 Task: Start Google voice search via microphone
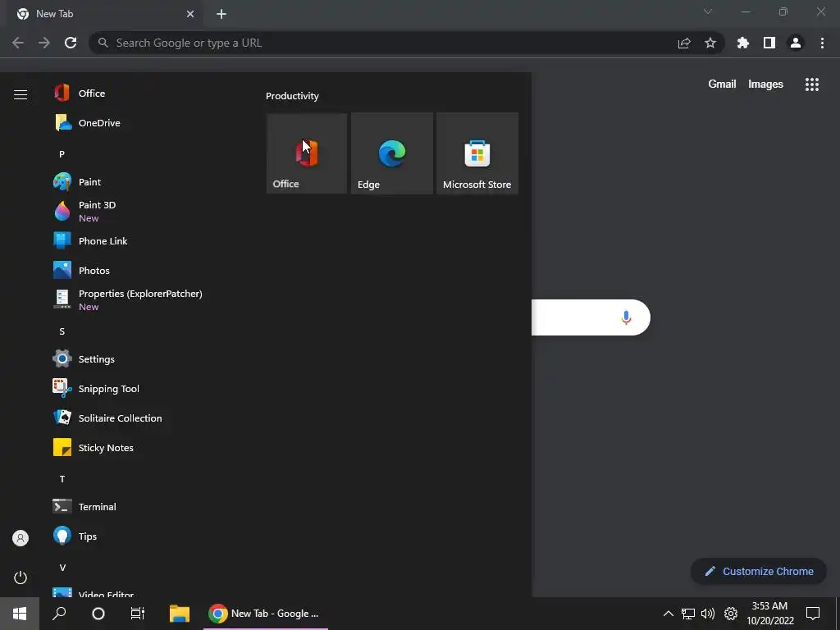[x=626, y=317]
